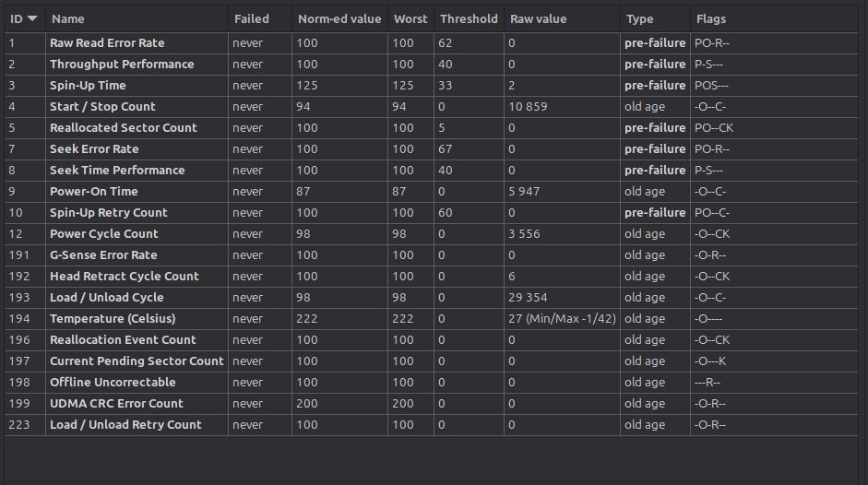Select the Current Pending Sector Count row
The width and height of the screenshot is (868, 485).
[x=431, y=361]
